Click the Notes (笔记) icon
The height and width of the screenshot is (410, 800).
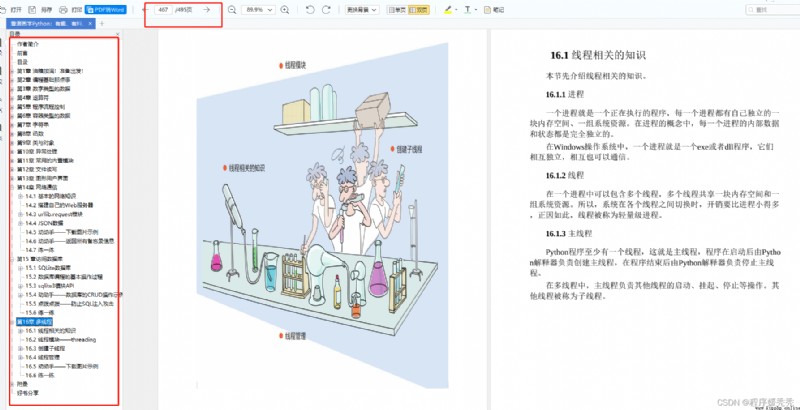[494, 10]
